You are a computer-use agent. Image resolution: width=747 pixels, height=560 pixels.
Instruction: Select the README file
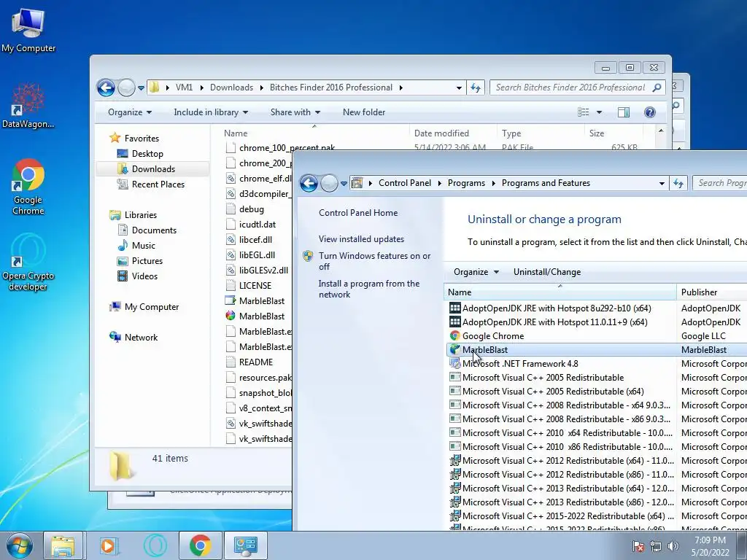point(249,362)
